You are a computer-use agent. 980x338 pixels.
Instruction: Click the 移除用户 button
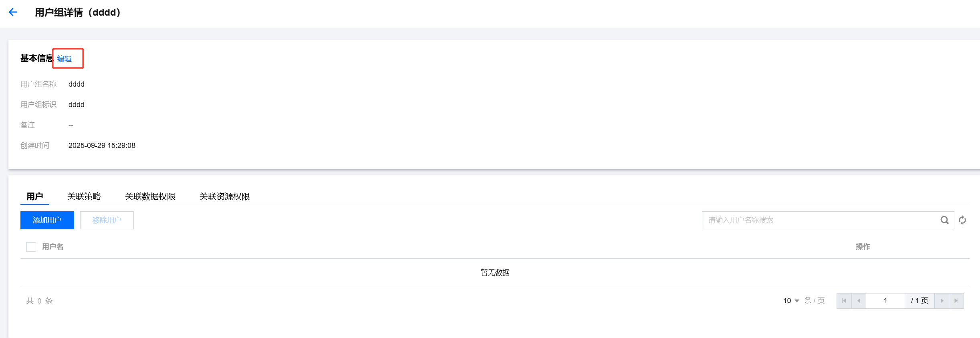pyautogui.click(x=107, y=220)
